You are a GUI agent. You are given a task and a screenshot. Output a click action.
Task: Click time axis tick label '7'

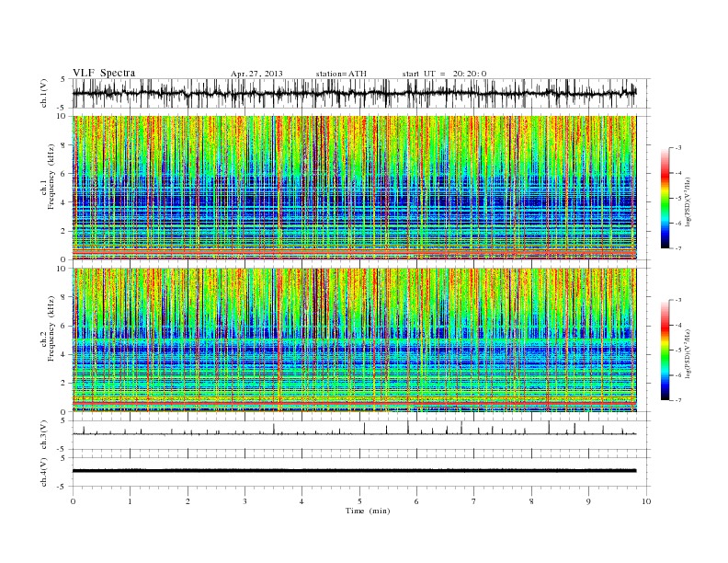tap(474, 501)
